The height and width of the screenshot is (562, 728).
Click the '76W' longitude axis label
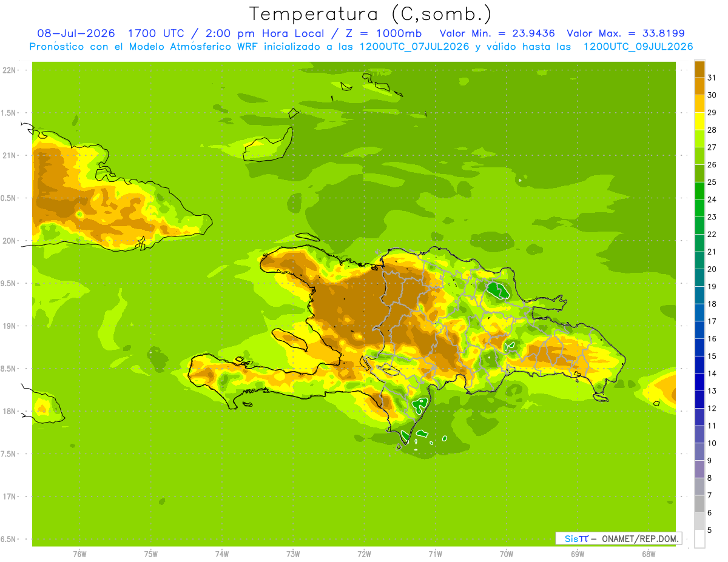pyautogui.click(x=79, y=554)
